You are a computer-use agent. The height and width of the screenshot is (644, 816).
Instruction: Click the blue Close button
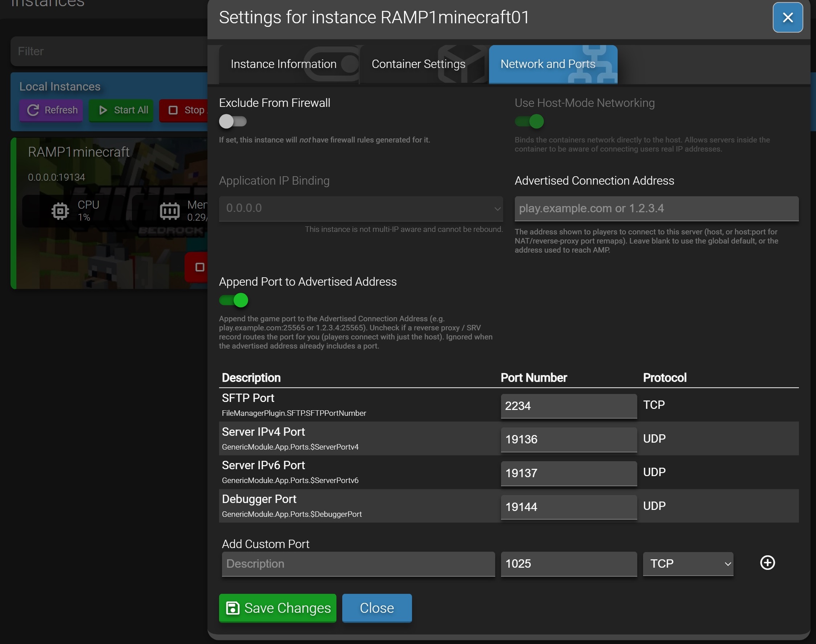coord(376,608)
